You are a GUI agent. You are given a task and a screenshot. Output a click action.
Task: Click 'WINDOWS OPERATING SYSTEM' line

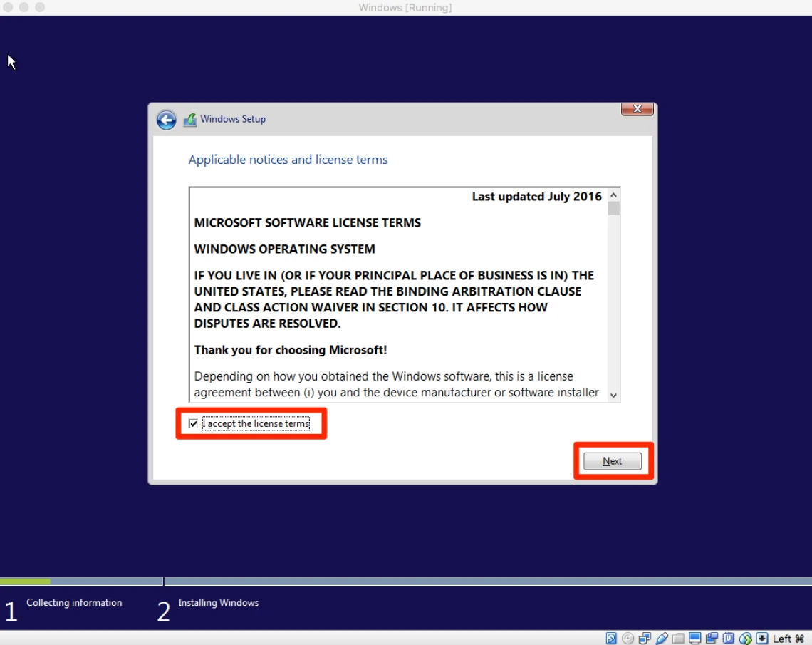click(284, 249)
